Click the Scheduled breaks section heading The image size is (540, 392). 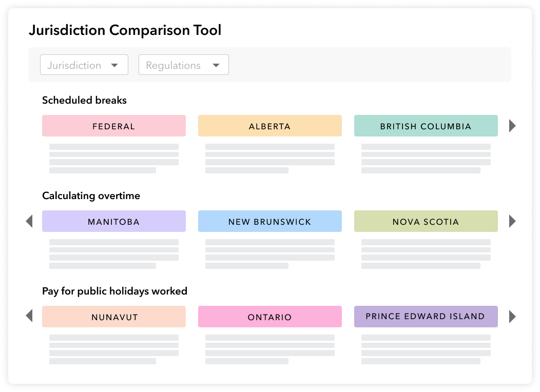click(84, 100)
